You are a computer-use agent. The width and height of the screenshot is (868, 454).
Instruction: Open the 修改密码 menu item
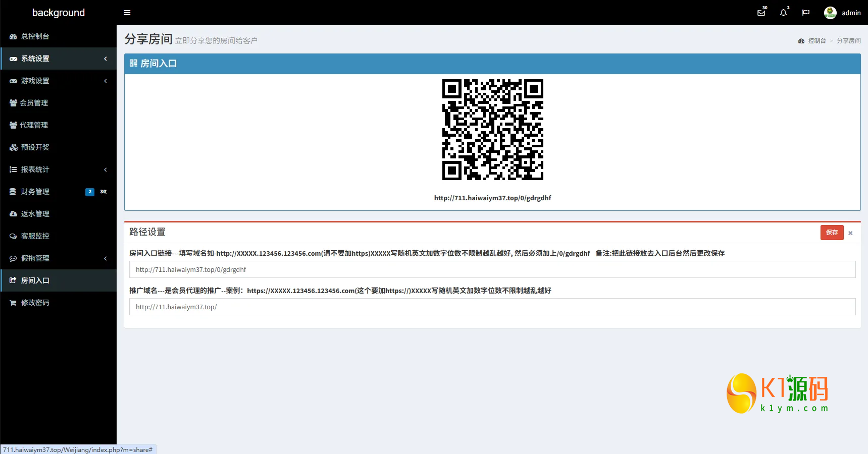(x=59, y=303)
